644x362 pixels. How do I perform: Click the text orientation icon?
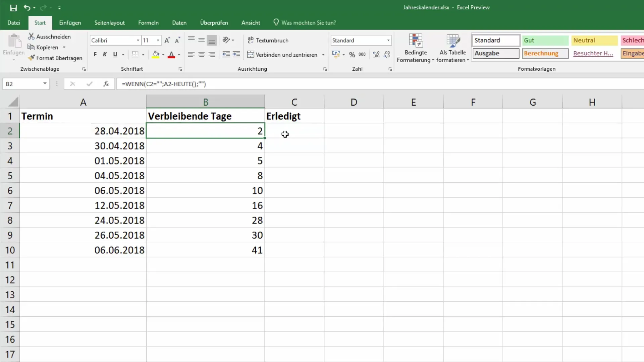(x=226, y=40)
